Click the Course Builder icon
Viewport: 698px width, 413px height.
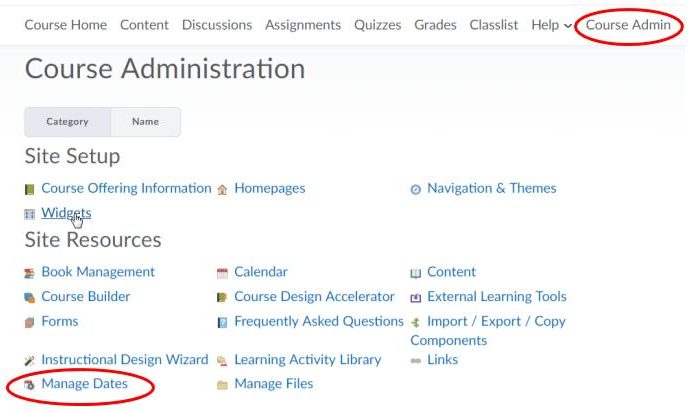[x=30, y=298]
